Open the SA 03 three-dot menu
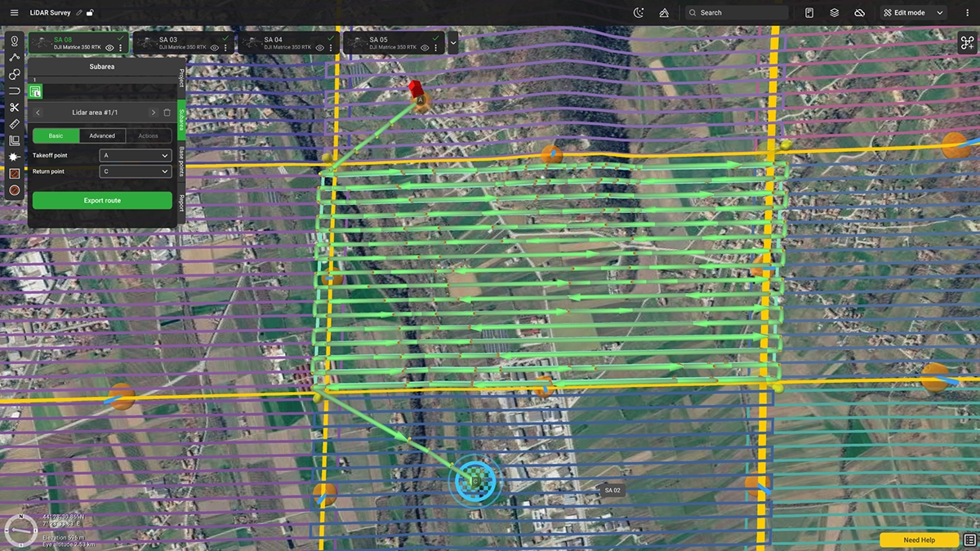The image size is (980, 551). (x=226, y=48)
